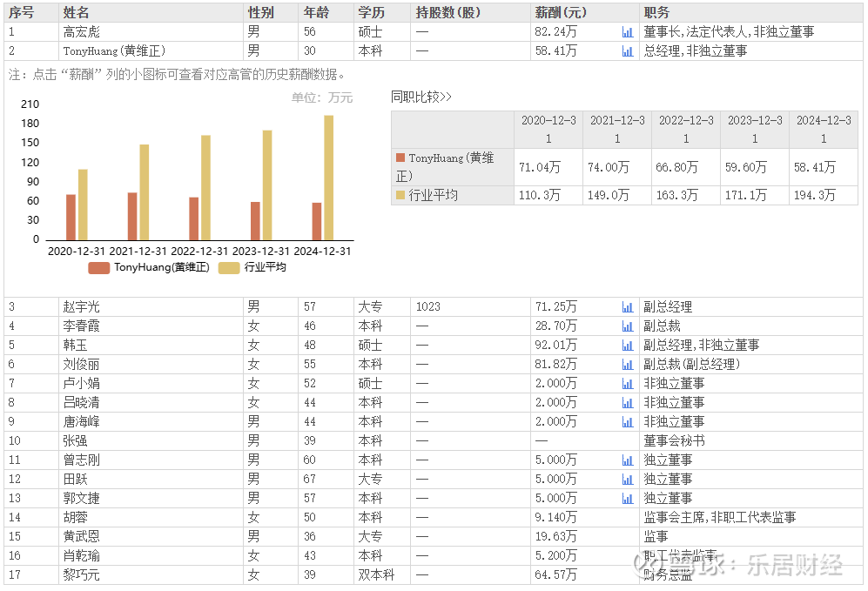Click salary value 82.24万
This screenshot has width=868, height=591.
(555, 32)
